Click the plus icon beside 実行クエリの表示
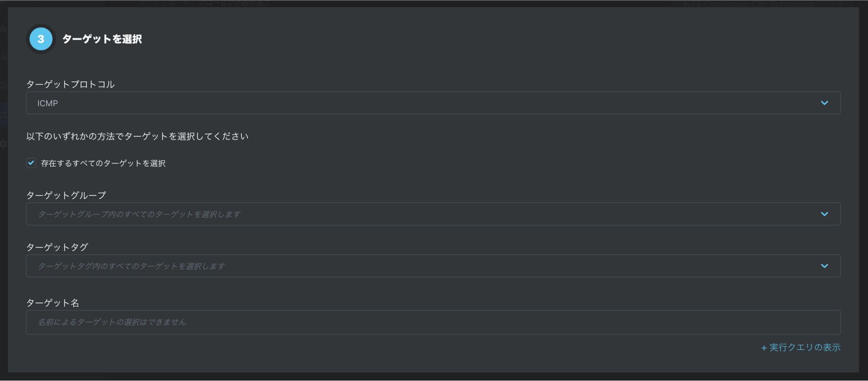 pyautogui.click(x=764, y=348)
